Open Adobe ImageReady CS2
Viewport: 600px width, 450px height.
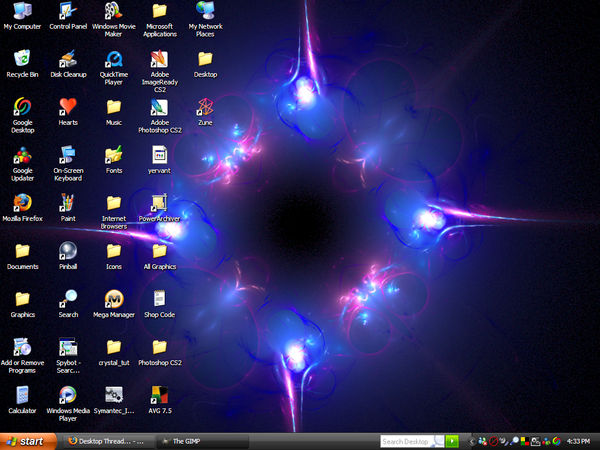(160, 71)
